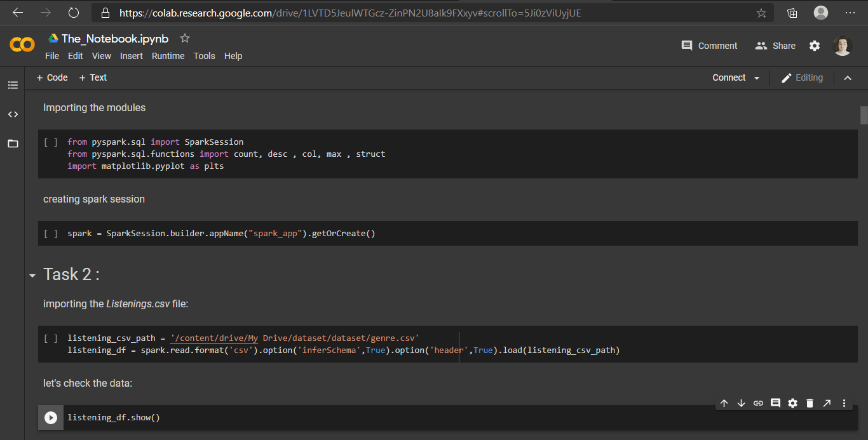Add a comment to the cell
Viewport: 868px width, 440px height.
pyautogui.click(x=775, y=403)
